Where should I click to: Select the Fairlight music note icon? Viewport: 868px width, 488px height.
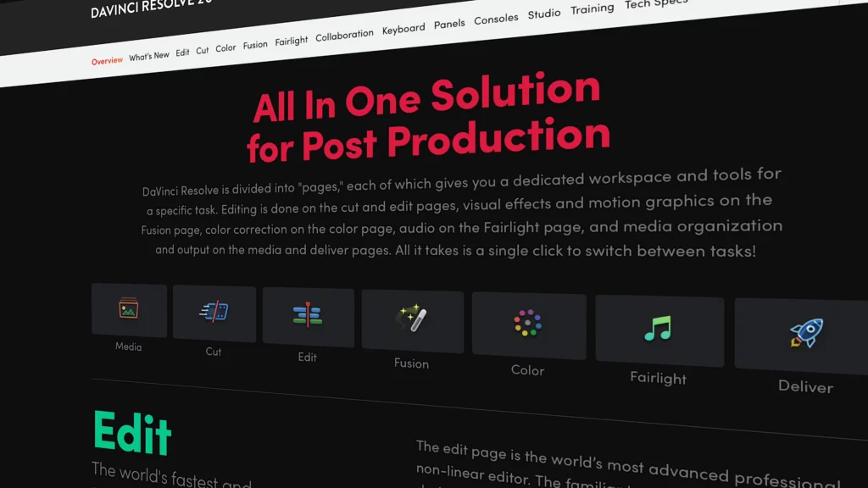pyautogui.click(x=659, y=330)
